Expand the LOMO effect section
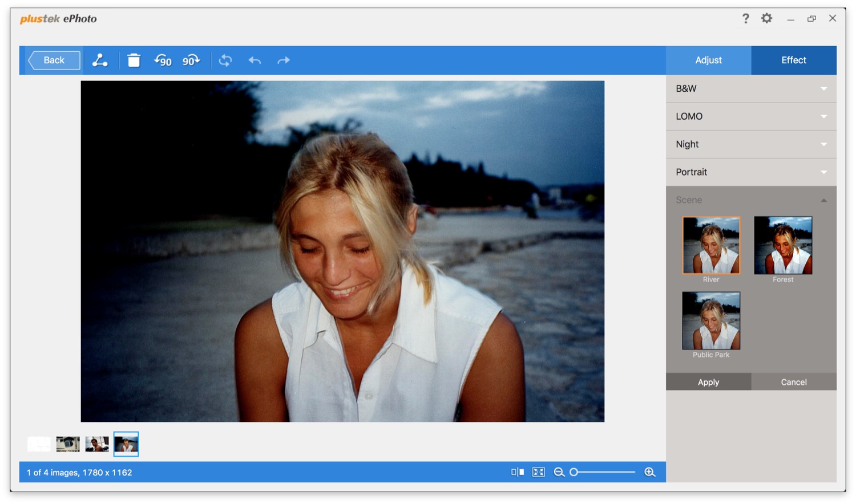Viewport: 856px width, 504px height. (750, 116)
